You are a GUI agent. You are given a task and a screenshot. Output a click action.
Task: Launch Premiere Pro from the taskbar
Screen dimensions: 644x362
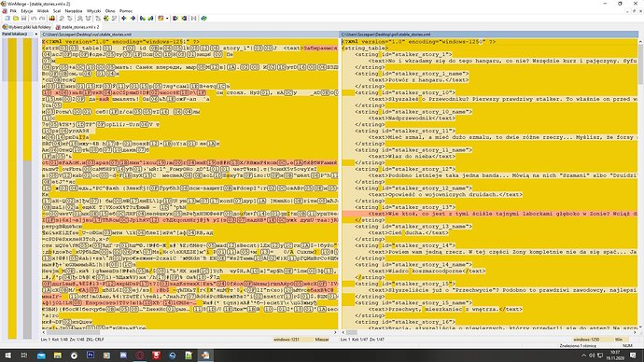[x=91, y=355]
